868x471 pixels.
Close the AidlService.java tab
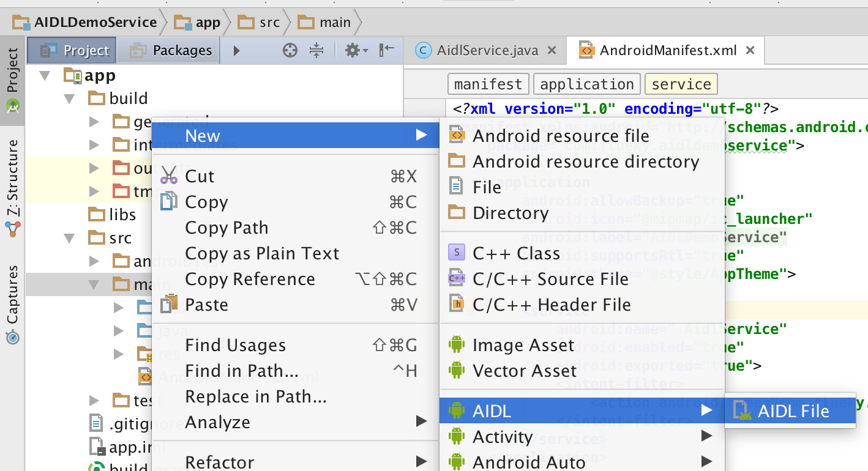click(552, 51)
